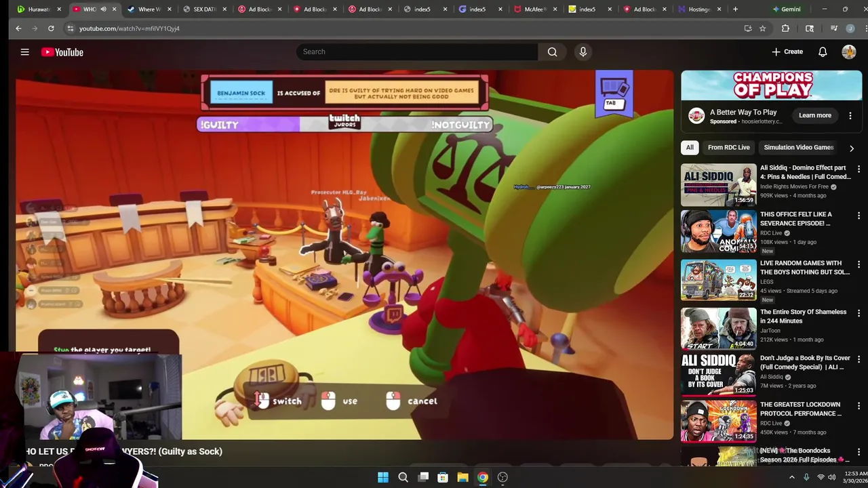Click the browser forward arrow

coord(35,28)
